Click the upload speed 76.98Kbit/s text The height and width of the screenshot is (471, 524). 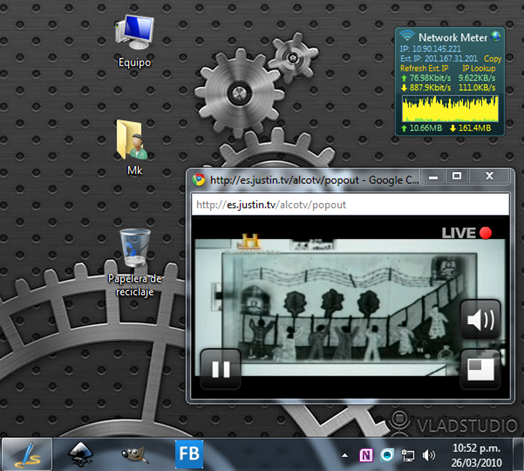[430, 78]
